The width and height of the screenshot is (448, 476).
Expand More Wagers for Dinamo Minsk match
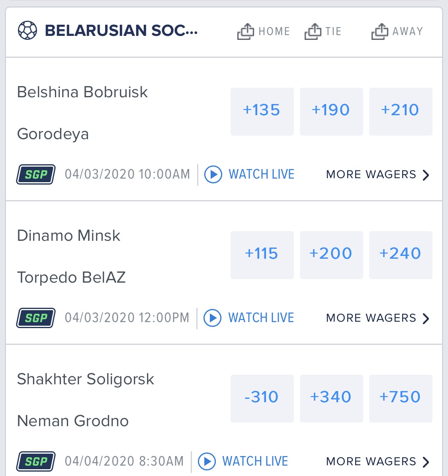pyautogui.click(x=377, y=318)
